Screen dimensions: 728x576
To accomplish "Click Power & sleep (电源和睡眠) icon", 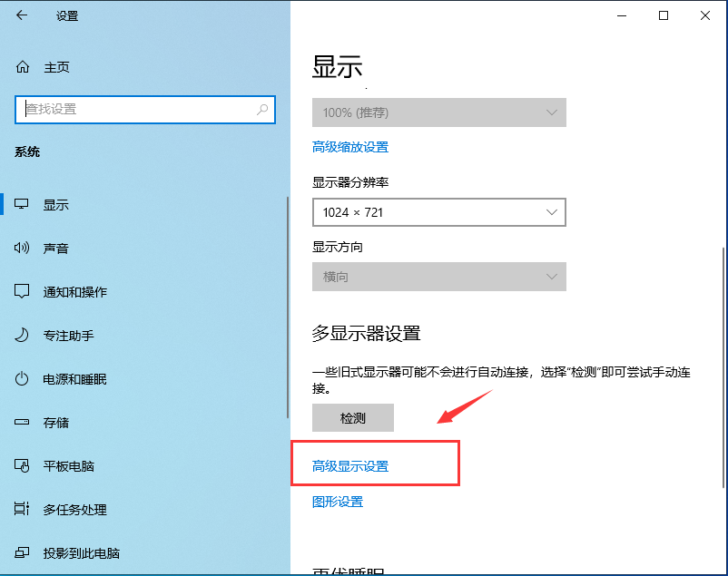I will click(x=23, y=378).
